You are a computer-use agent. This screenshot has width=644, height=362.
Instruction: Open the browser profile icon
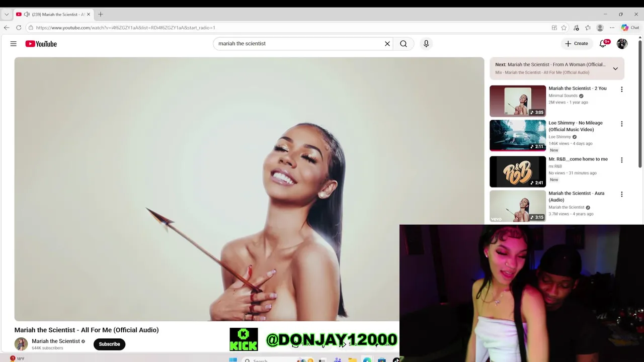(600, 28)
